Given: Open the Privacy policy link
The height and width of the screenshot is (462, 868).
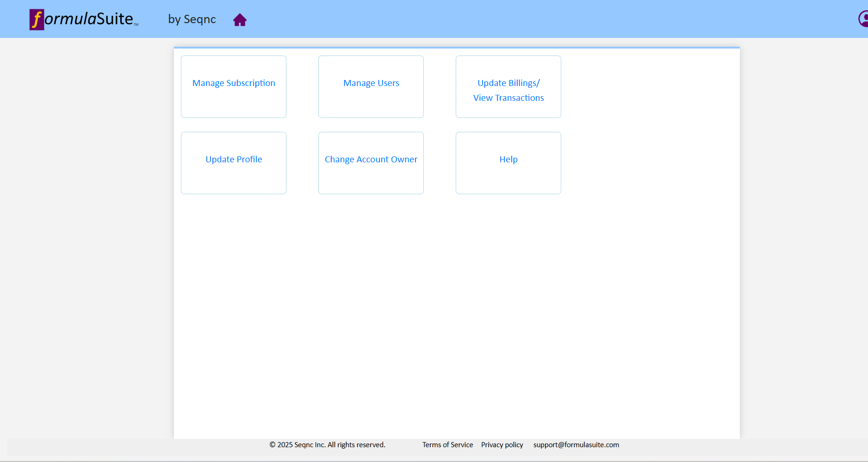Looking at the screenshot, I should pos(502,444).
